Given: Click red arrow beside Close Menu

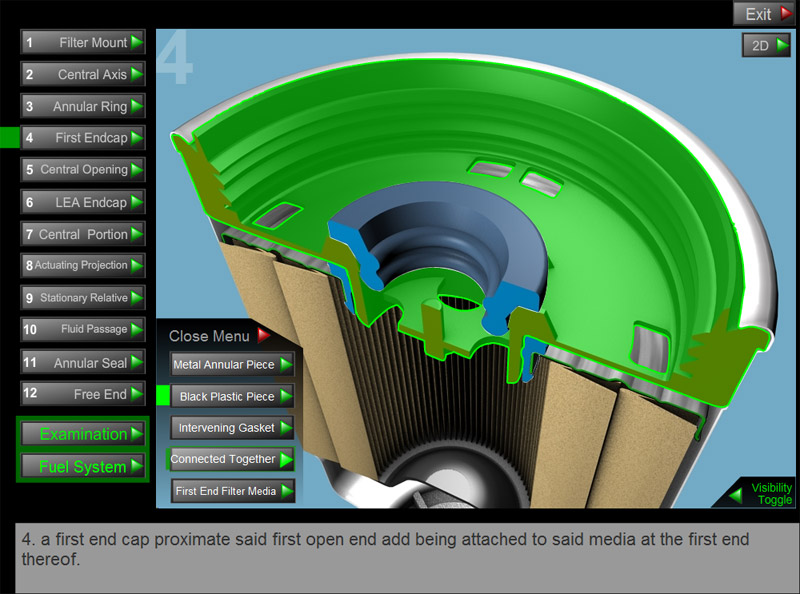Looking at the screenshot, I should tap(263, 335).
